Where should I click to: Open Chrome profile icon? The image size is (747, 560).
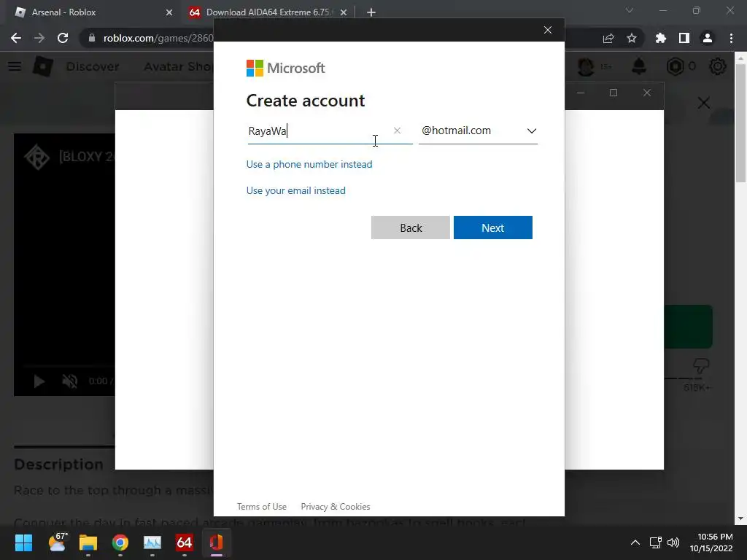(x=708, y=38)
